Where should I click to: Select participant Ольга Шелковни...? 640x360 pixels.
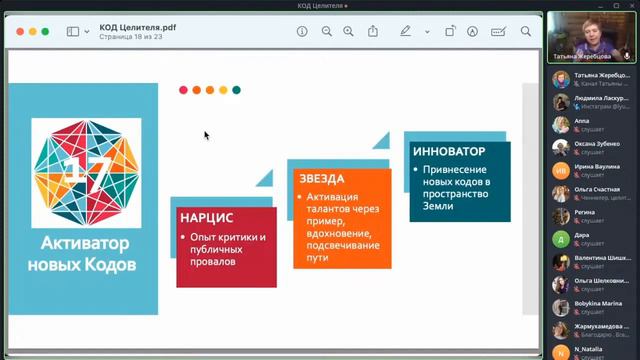click(592, 285)
